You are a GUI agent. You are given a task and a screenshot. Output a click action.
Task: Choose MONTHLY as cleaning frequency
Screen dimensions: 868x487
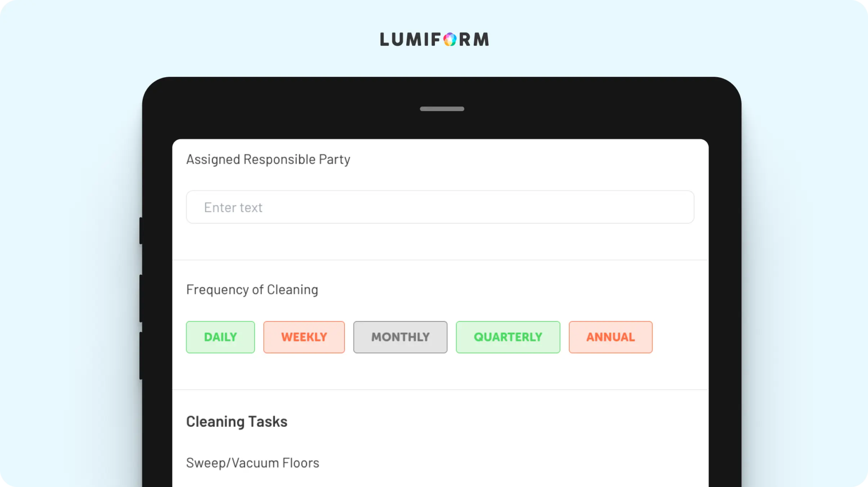point(401,337)
